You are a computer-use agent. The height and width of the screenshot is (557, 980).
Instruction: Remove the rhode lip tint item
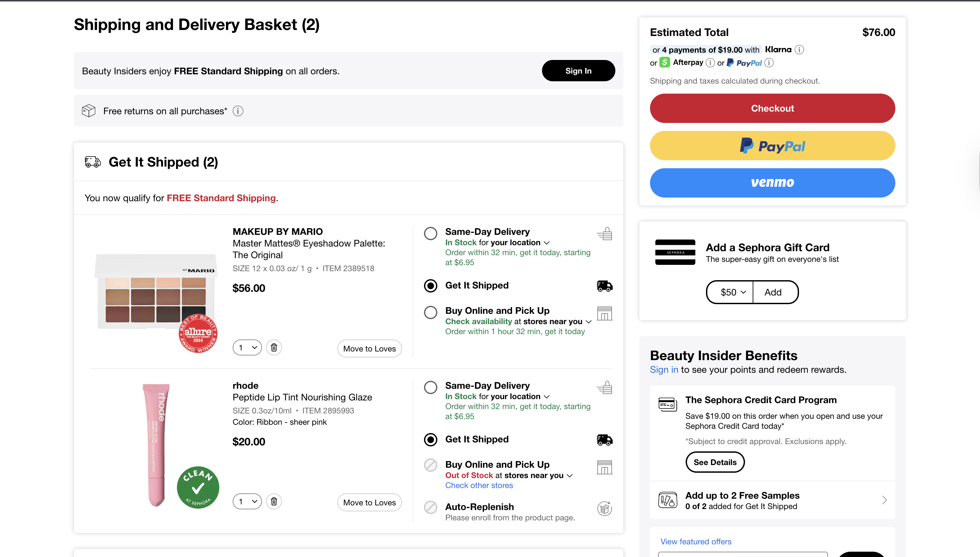[274, 501]
